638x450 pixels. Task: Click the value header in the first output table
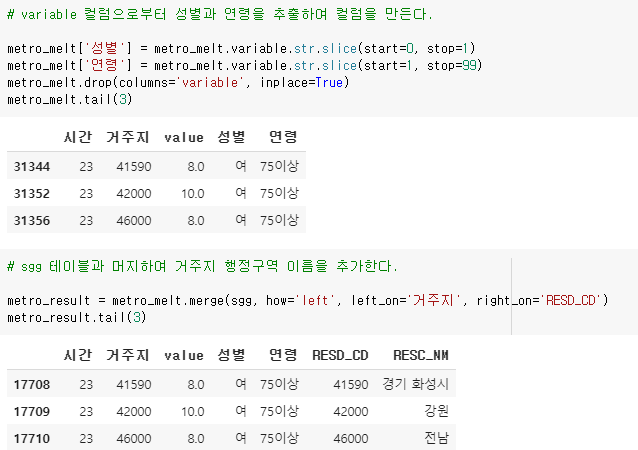click(184, 138)
